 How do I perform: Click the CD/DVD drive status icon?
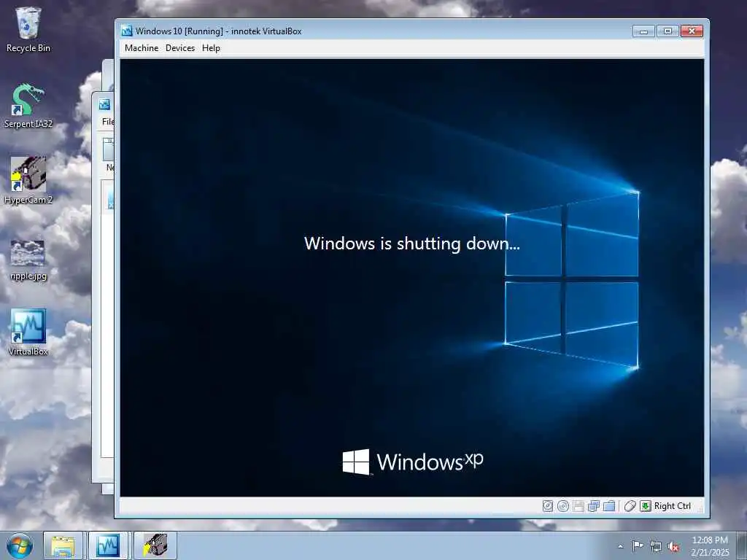click(x=563, y=506)
